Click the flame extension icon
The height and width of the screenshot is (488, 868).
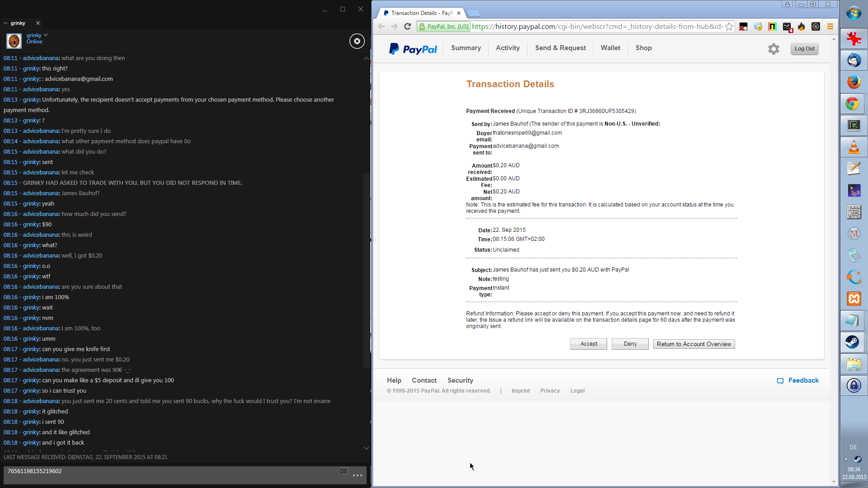coord(802,27)
